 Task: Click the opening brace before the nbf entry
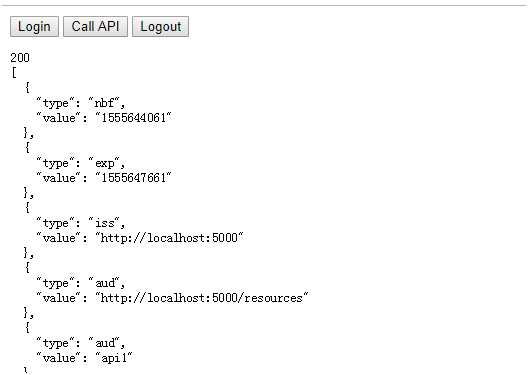pyautogui.click(x=27, y=88)
